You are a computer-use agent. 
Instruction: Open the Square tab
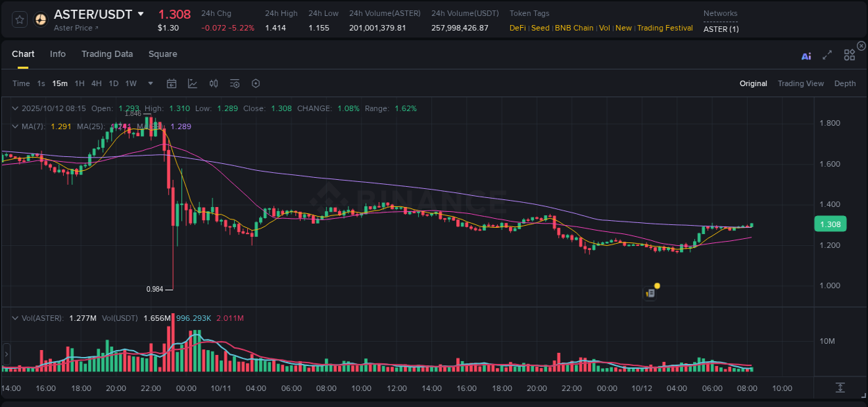[162, 53]
